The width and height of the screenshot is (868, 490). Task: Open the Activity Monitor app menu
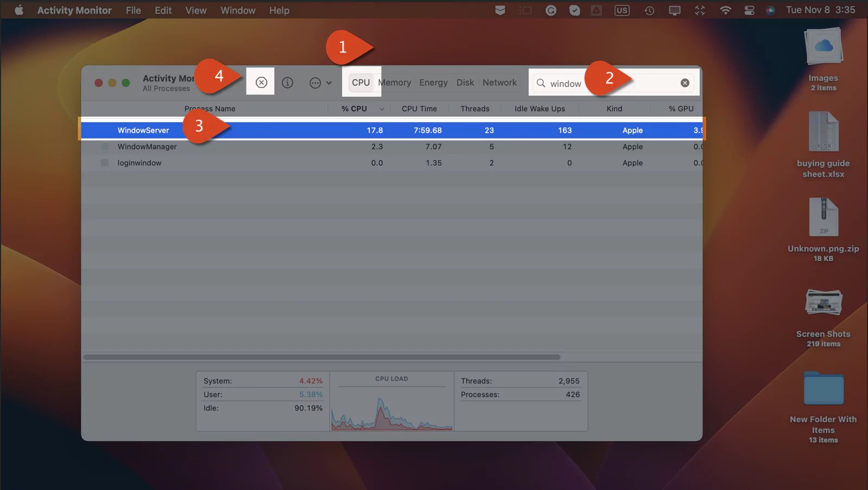coord(74,10)
